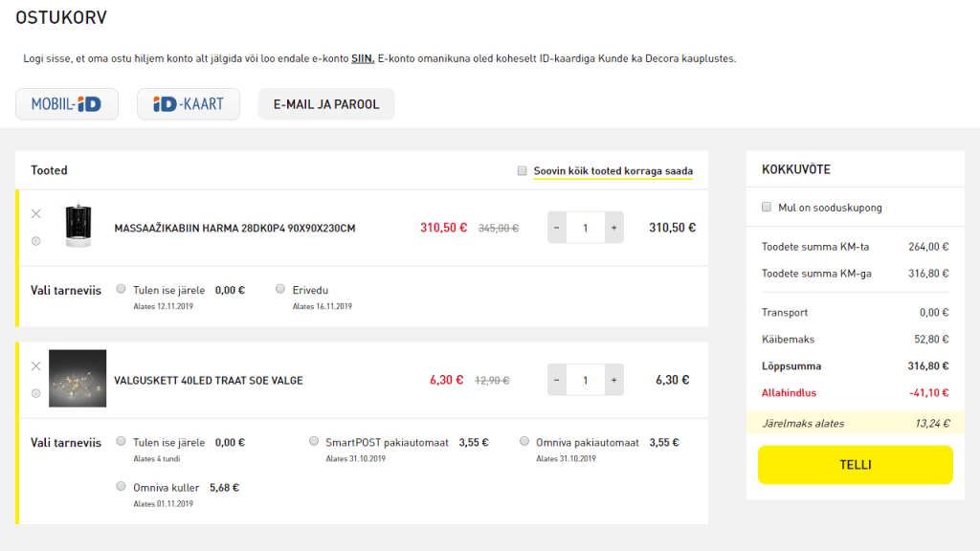Increase HARMA quantity with the plus button
The width and height of the screenshot is (980, 551).
613,227
